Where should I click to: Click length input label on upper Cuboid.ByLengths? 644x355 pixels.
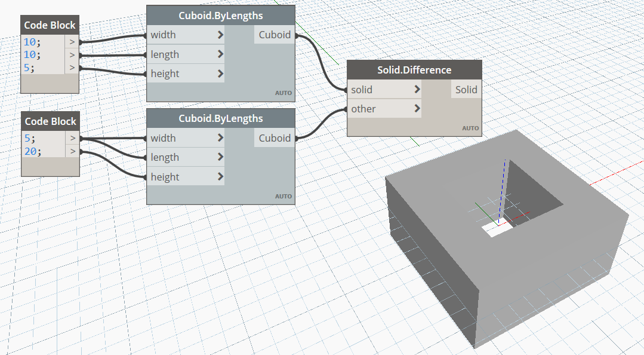click(165, 54)
